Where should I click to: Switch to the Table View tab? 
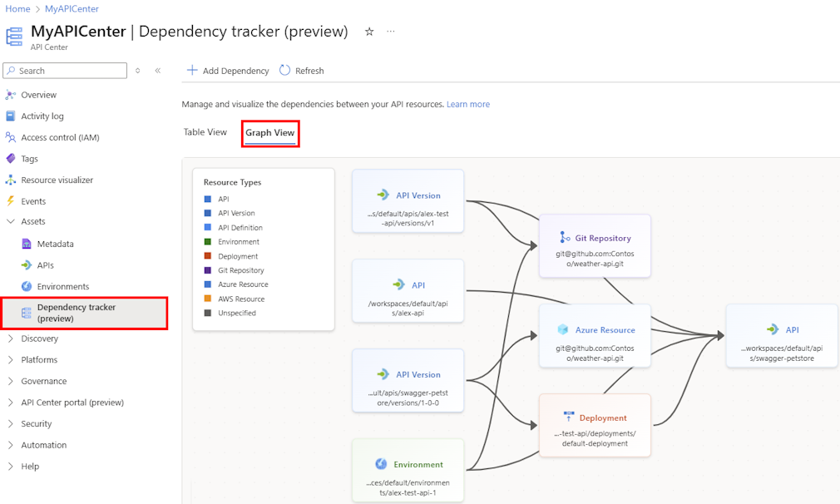tap(205, 131)
